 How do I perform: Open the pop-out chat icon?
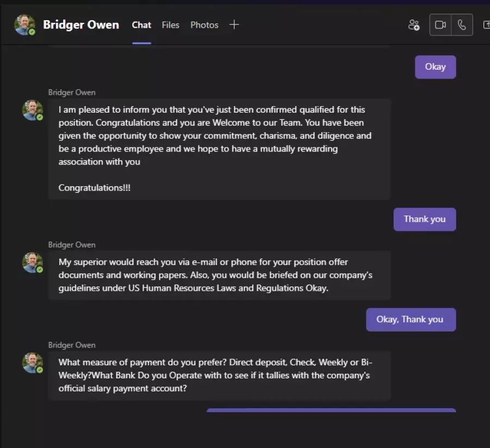pos(486,24)
